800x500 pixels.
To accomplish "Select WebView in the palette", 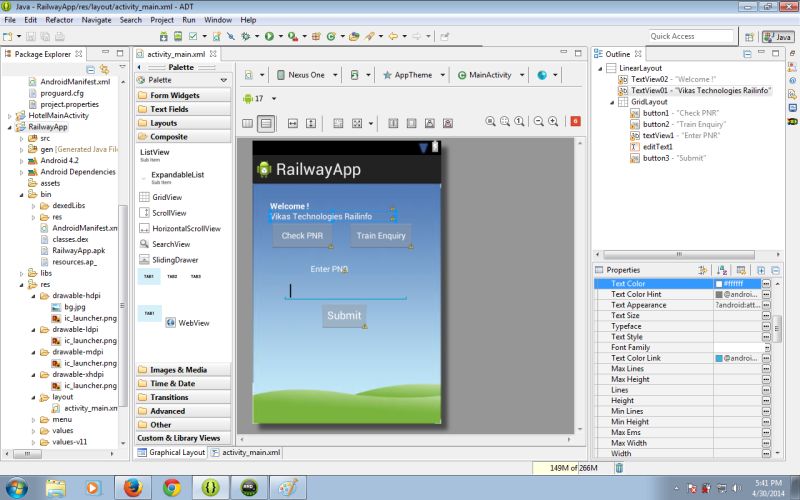I will click(x=188, y=323).
